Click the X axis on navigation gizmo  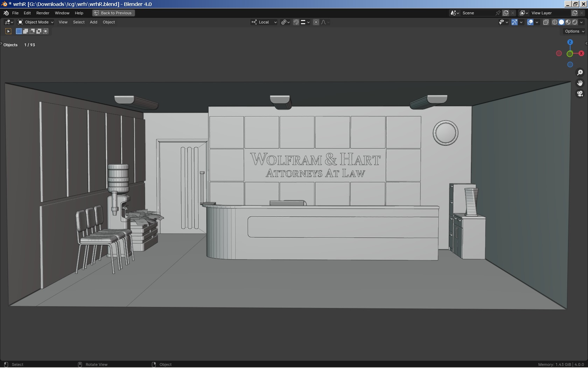click(581, 53)
